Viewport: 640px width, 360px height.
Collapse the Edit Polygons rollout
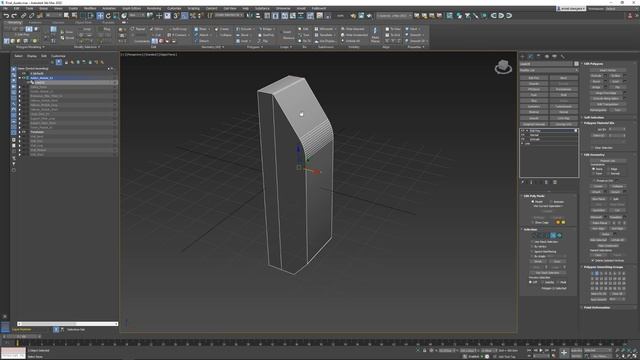coord(594,64)
